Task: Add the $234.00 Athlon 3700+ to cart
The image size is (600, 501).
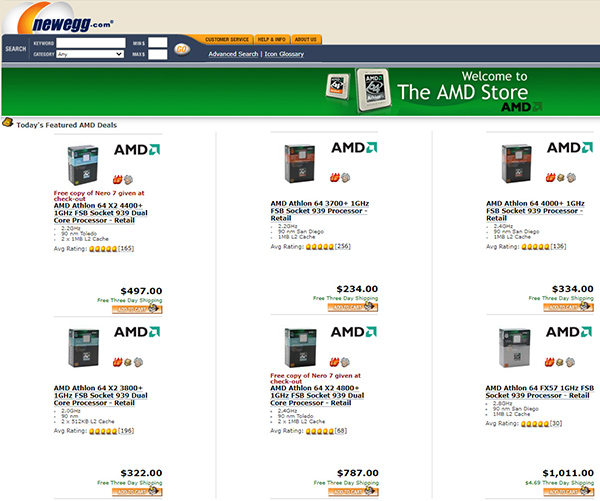Action: pos(353,307)
